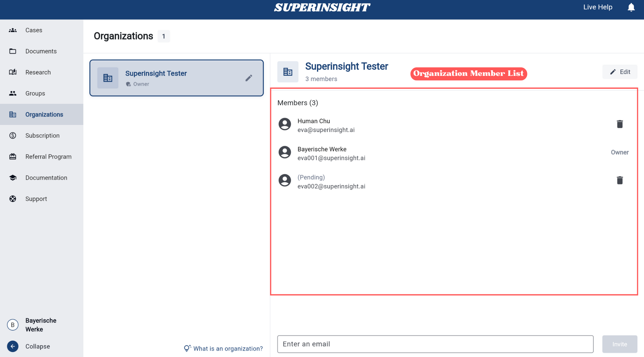The image size is (644, 357).
Task: Click the Organizations building icon in sidebar
Action: click(x=13, y=115)
